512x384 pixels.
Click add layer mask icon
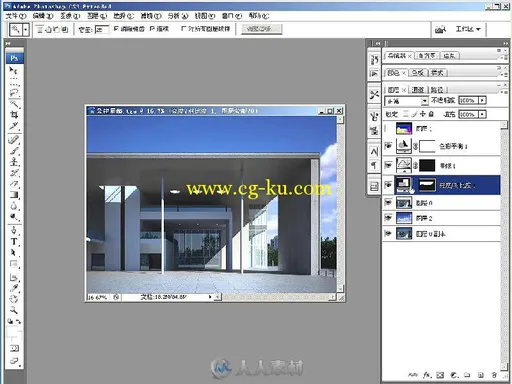tap(440, 375)
